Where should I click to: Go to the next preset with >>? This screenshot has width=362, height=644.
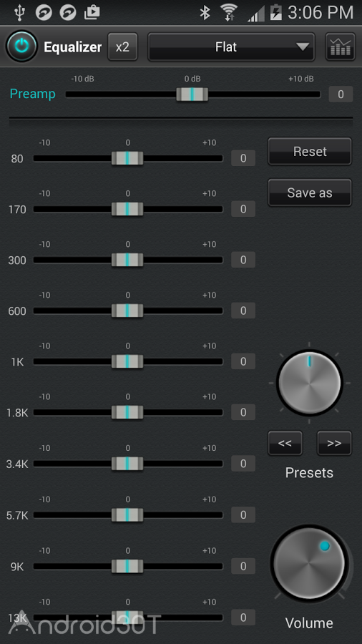(x=334, y=443)
